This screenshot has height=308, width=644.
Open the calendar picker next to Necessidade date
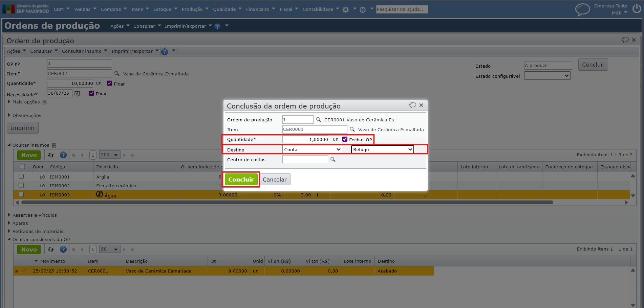[77, 94]
